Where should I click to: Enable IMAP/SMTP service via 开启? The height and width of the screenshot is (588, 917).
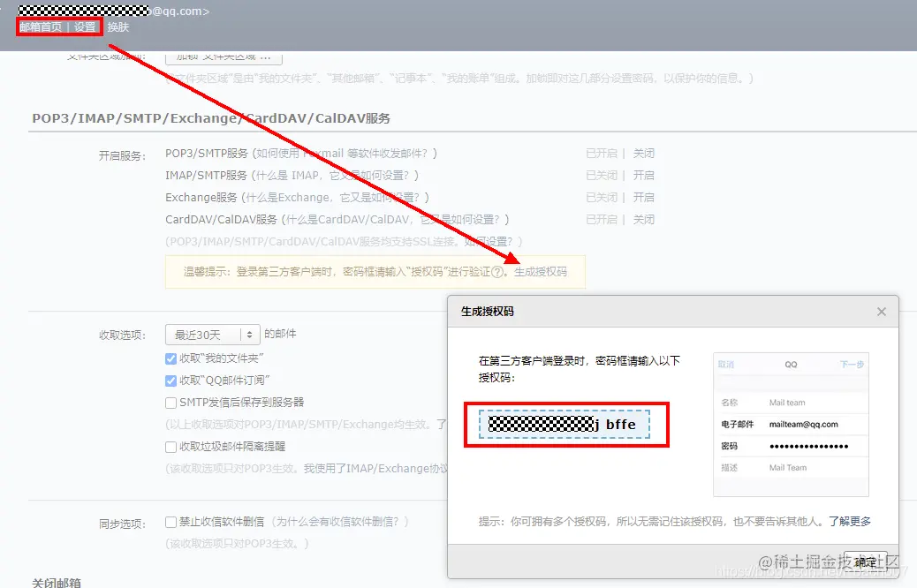click(x=643, y=176)
